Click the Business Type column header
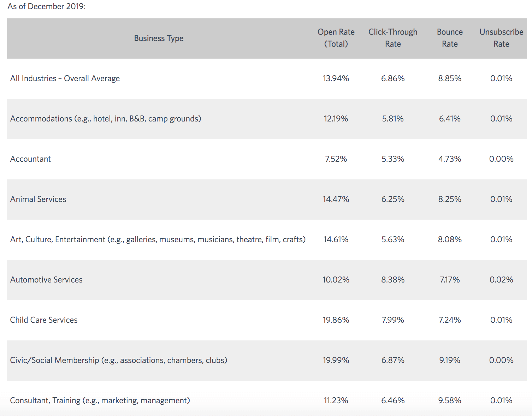 tap(159, 38)
